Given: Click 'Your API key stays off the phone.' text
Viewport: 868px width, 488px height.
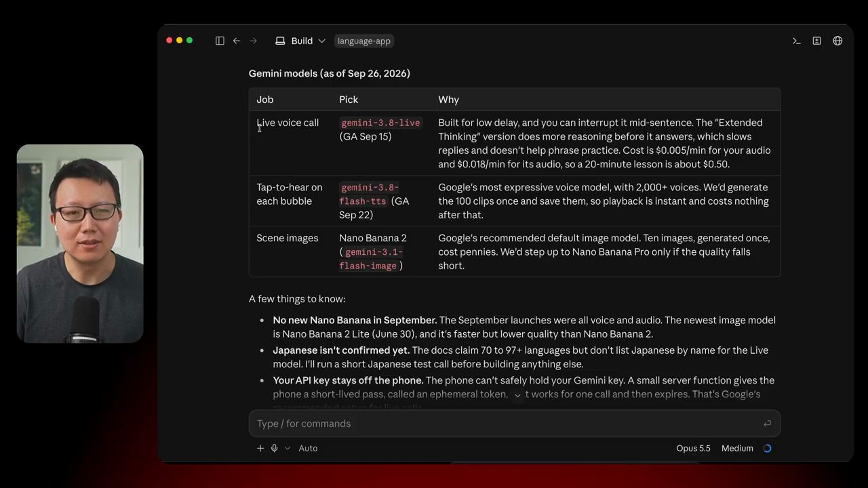Looking at the screenshot, I should click(348, 380).
